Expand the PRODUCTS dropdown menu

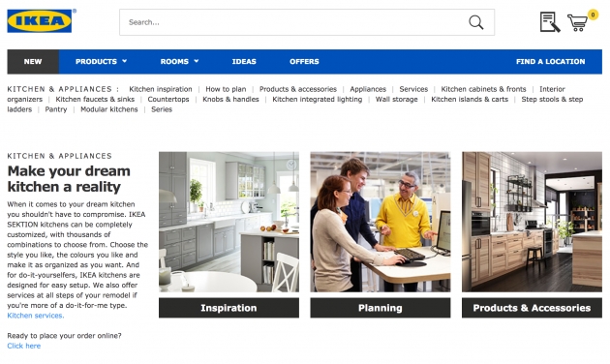[101, 61]
